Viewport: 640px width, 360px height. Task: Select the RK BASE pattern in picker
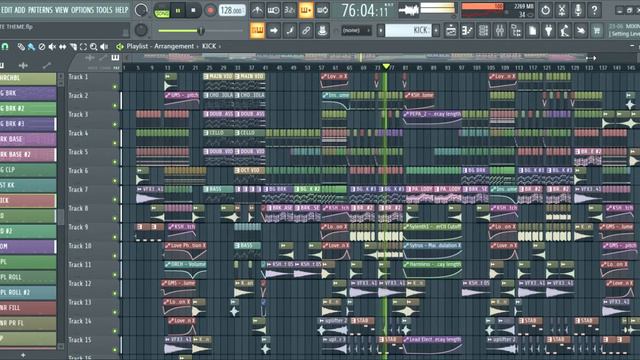[x=28, y=139]
